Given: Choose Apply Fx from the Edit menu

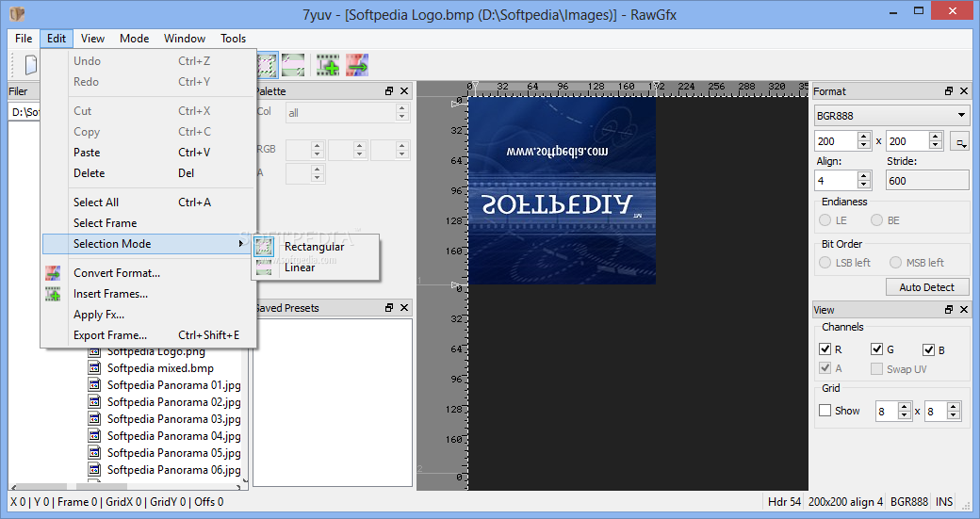Looking at the screenshot, I should point(149,315).
